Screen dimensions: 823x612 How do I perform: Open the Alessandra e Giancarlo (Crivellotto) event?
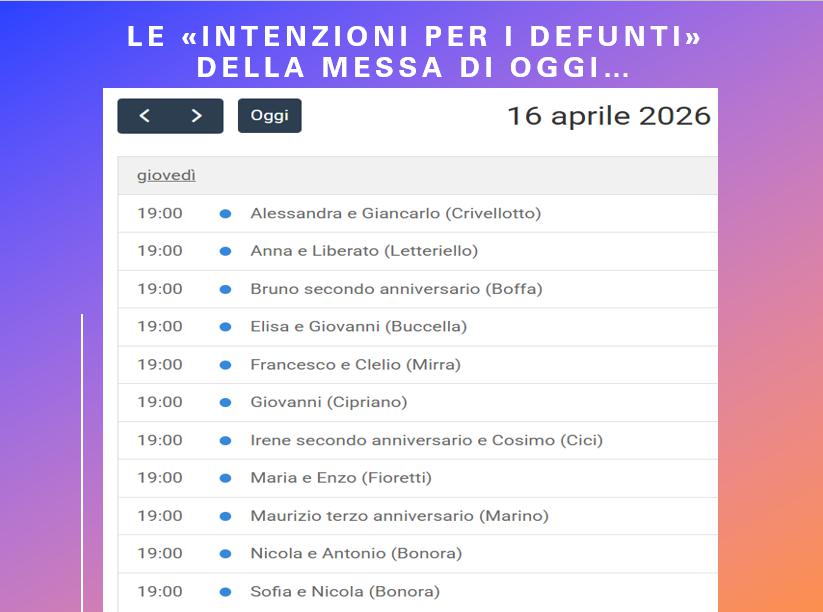[395, 213]
